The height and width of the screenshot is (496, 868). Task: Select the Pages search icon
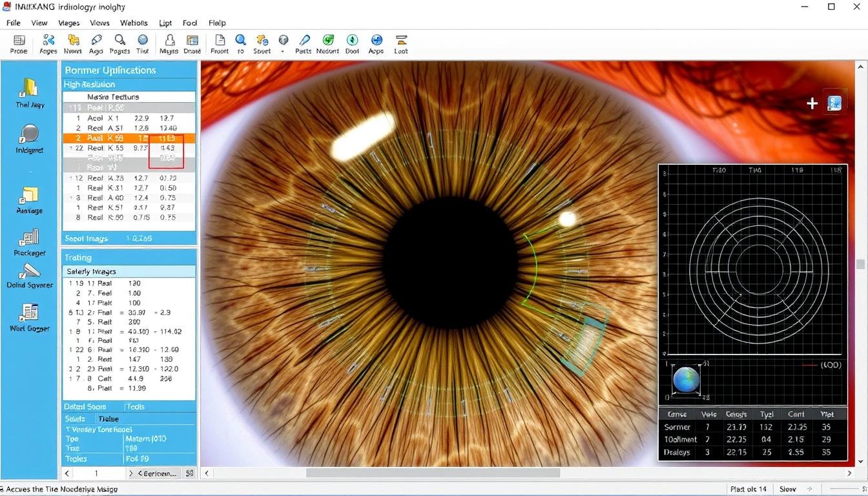(x=119, y=43)
